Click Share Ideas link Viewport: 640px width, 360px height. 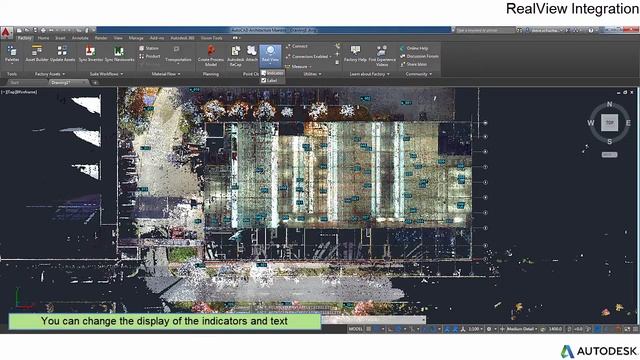point(413,64)
